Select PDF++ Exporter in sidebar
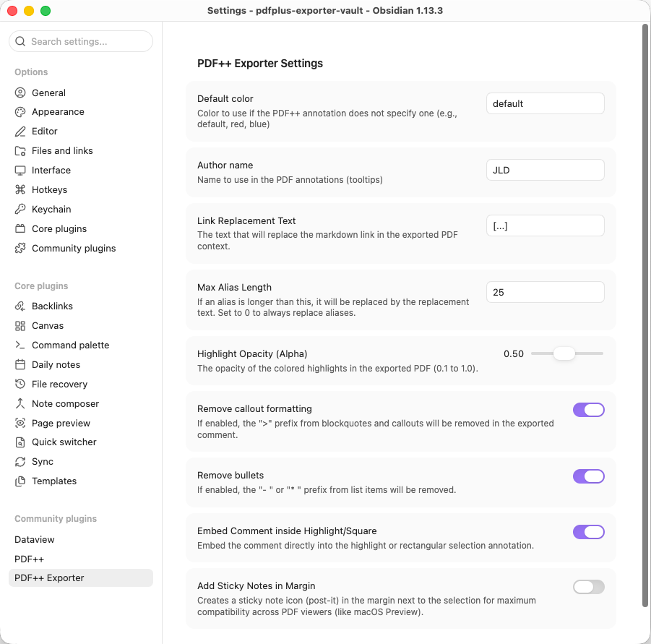Viewport: 651px width, 644px height. (x=81, y=578)
